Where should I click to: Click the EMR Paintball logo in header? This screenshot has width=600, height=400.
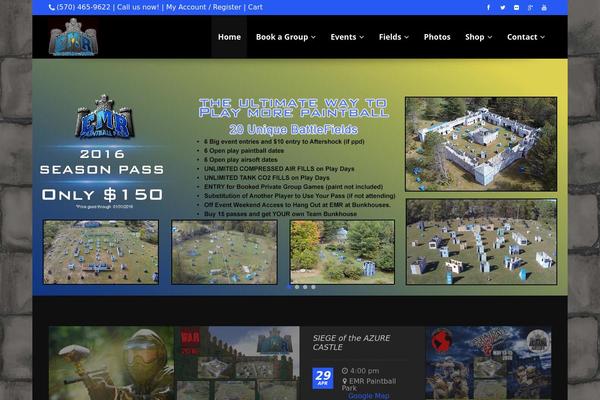click(x=73, y=37)
